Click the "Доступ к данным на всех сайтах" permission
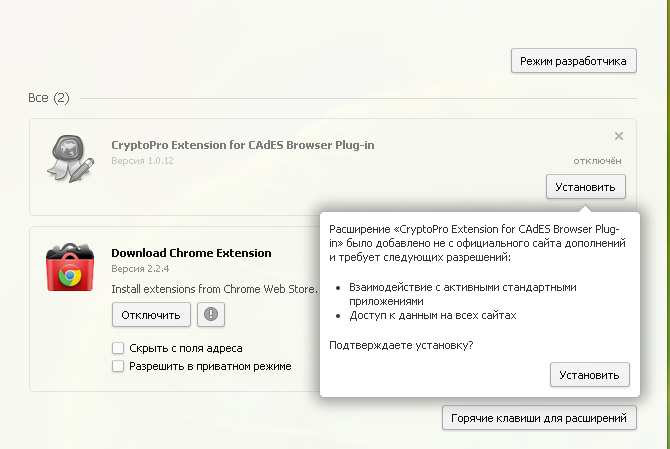Viewport: 670px width, 449px height. [x=432, y=316]
